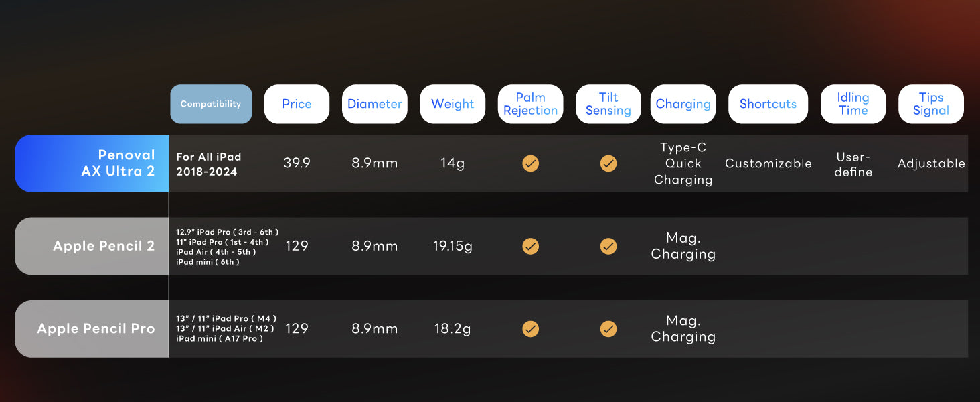This screenshot has width=980, height=402.
Task: Click the Weight header pill
Action: 453,104
